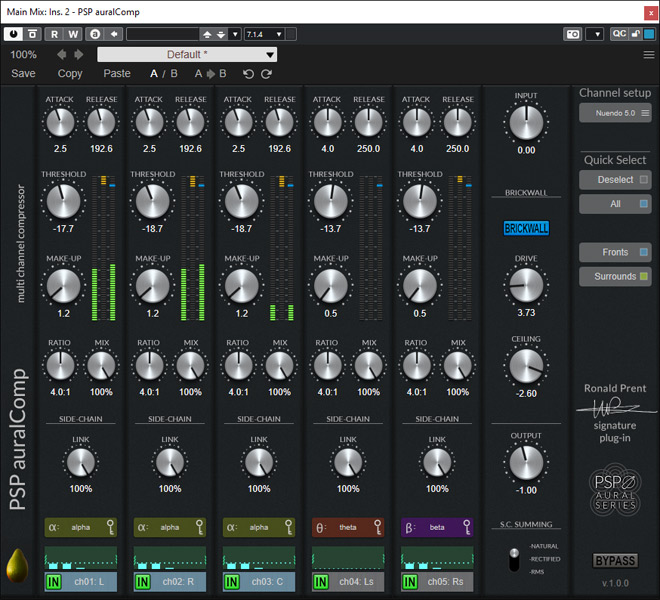Screen dimensions: 660x600
Task: Open the 7.1.4 channel configuration dropdown
Action: (264, 34)
